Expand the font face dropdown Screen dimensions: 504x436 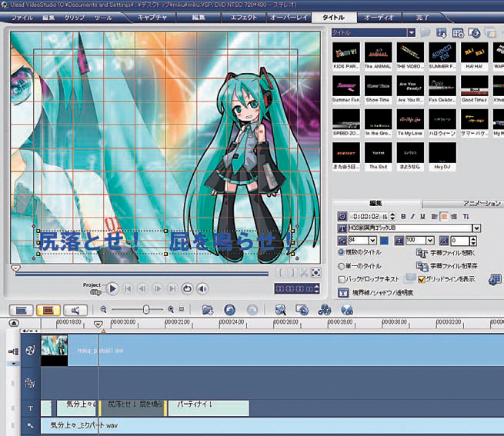click(476, 228)
